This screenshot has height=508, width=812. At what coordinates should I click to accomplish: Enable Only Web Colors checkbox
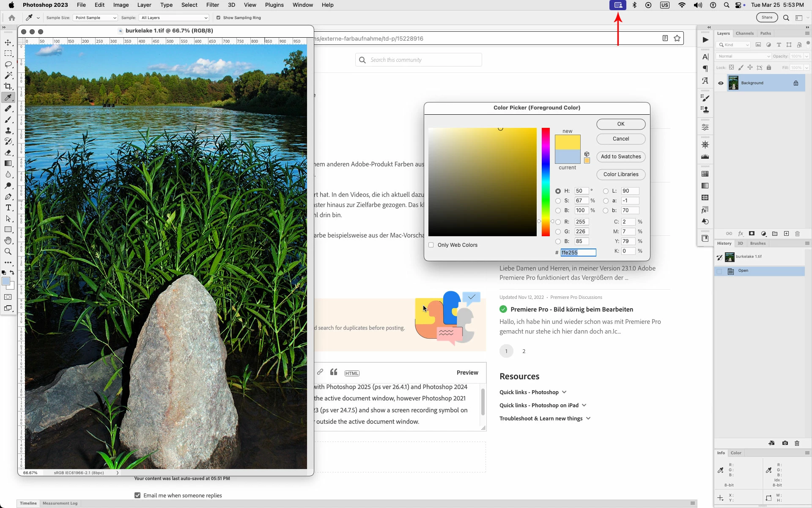pos(431,245)
